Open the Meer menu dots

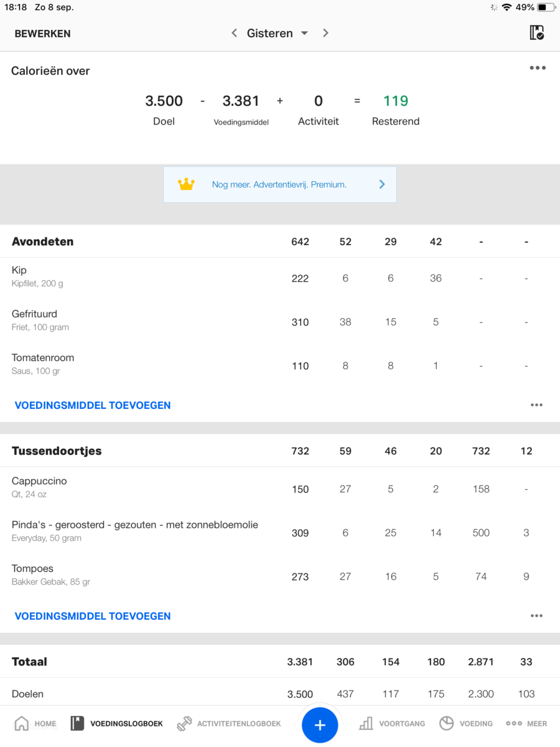[x=514, y=723]
